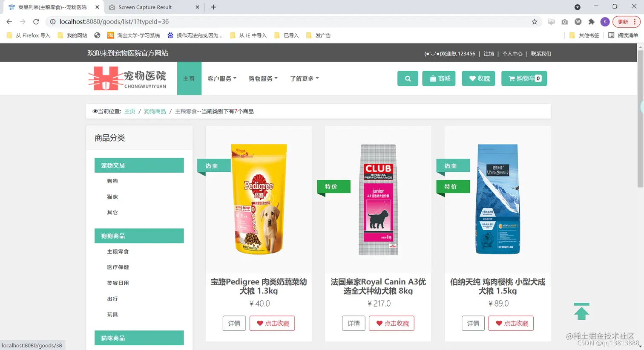Open the 购物车 shopping cart icon
The image size is (644, 350).
click(524, 78)
